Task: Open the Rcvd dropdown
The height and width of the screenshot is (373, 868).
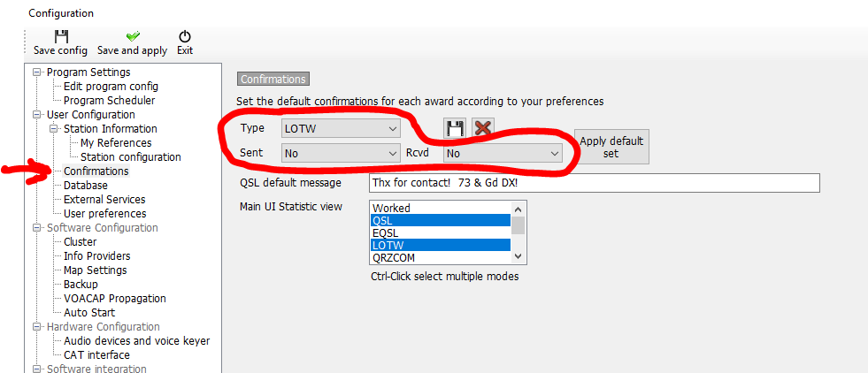Action: pyautogui.click(x=503, y=153)
